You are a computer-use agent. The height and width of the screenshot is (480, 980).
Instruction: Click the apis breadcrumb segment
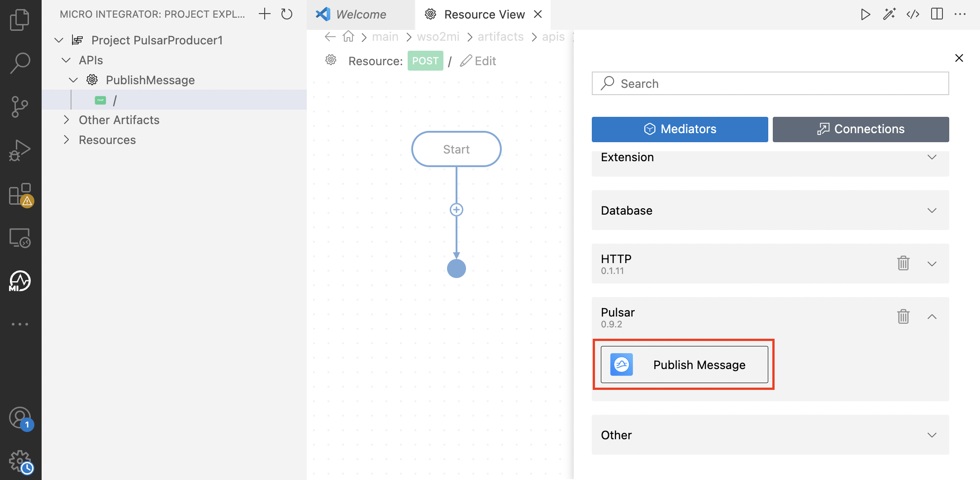pos(553,37)
